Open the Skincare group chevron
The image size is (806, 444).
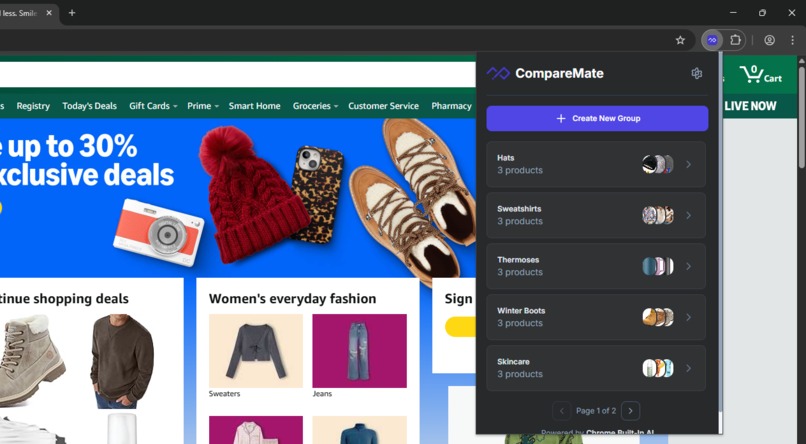pyautogui.click(x=688, y=368)
